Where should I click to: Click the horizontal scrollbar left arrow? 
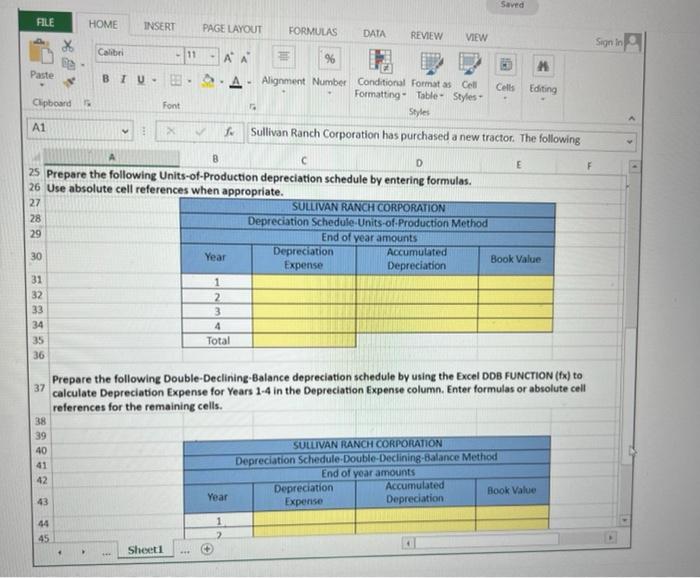[408, 544]
